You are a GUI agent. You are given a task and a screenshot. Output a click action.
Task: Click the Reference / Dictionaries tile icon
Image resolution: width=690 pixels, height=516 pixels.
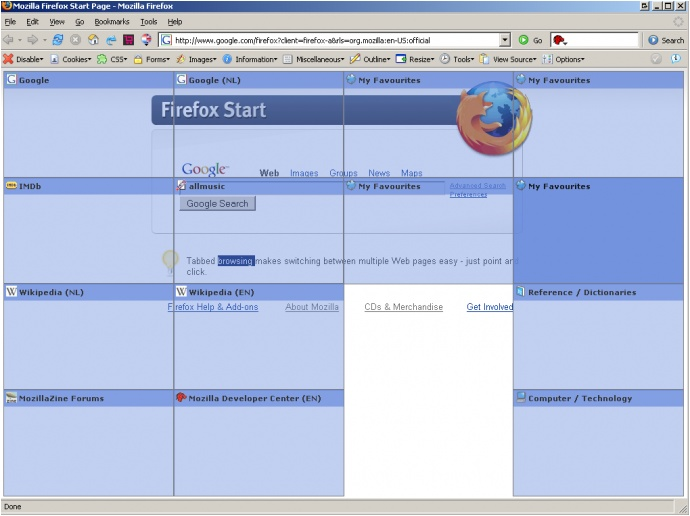pos(521,292)
